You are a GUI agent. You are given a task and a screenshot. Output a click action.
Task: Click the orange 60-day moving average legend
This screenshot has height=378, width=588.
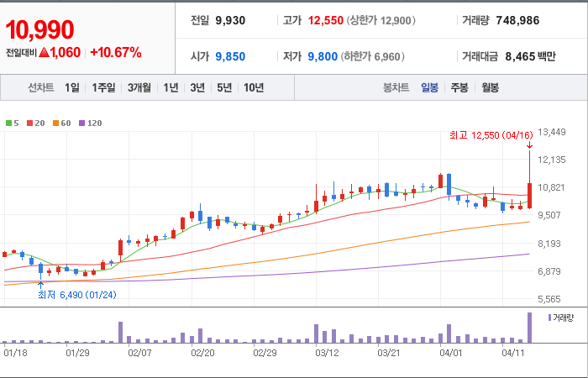pyautogui.click(x=61, y=123)
